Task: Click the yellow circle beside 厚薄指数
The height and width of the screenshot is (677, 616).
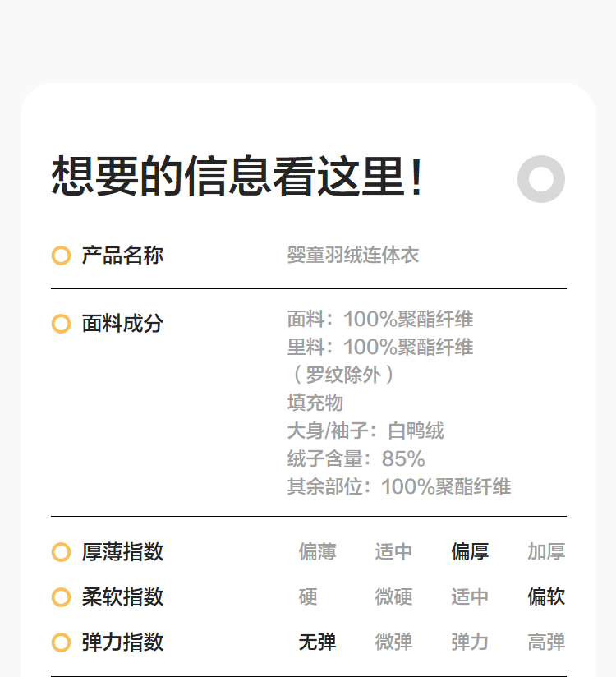Action: point(61,552)
